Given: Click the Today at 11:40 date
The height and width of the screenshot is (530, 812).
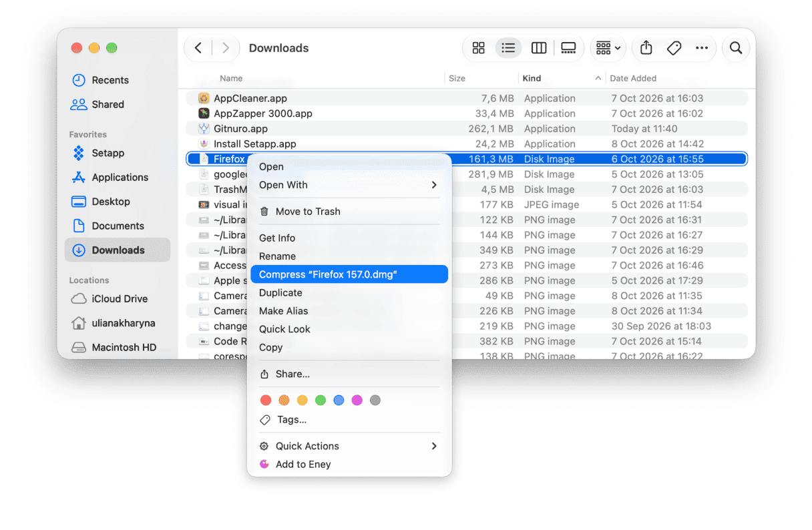Looking at the screenshot, I should coord(644,129).
